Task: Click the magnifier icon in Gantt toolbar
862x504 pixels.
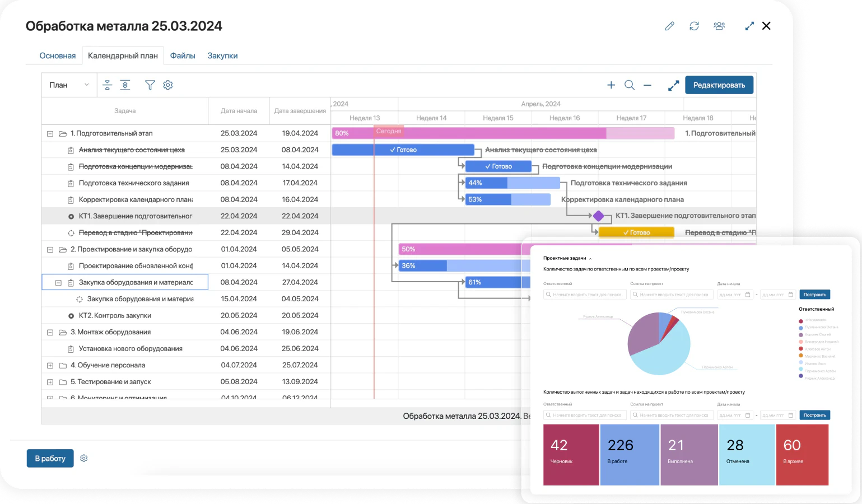Action: (630, 85)
